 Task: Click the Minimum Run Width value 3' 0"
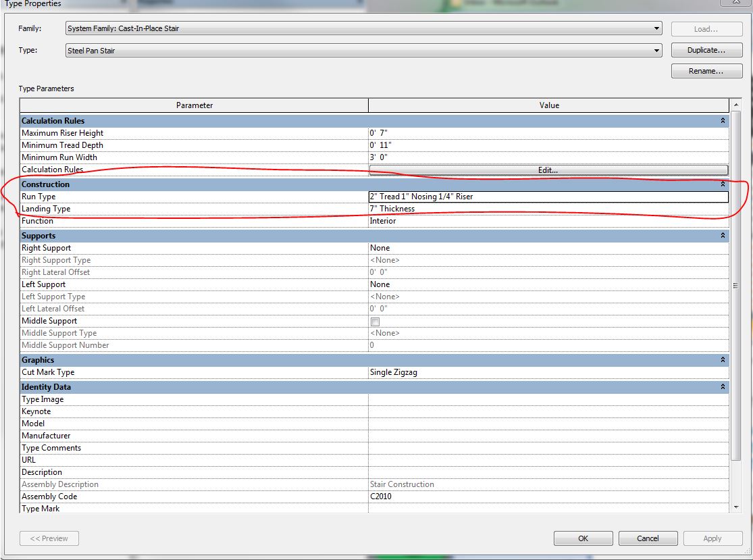coord(548,157)
